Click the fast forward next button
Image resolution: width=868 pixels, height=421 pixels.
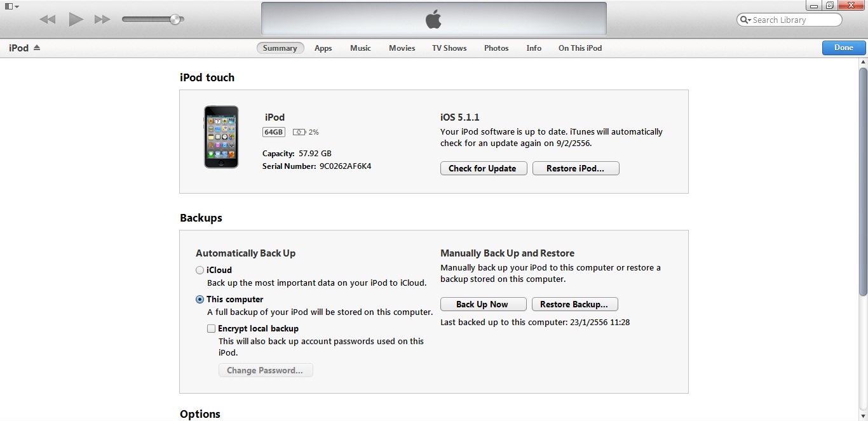tap(102, 20)
